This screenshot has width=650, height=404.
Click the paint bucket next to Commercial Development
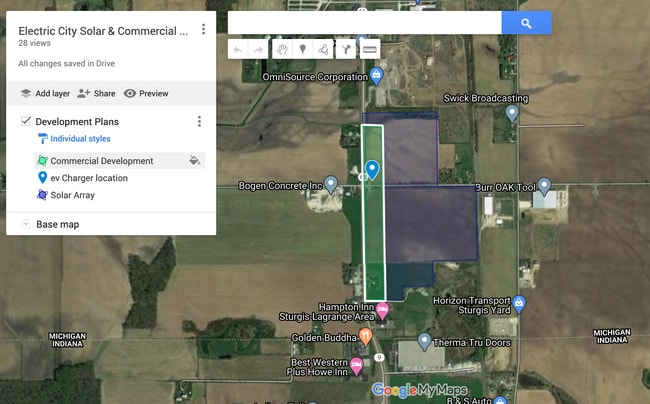195,160
